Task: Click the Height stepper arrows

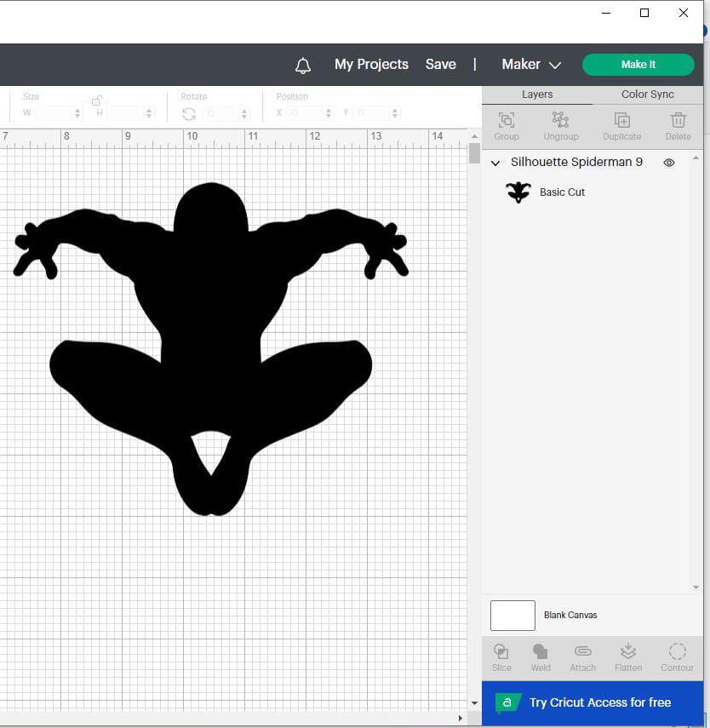Action: pos(149,113)
